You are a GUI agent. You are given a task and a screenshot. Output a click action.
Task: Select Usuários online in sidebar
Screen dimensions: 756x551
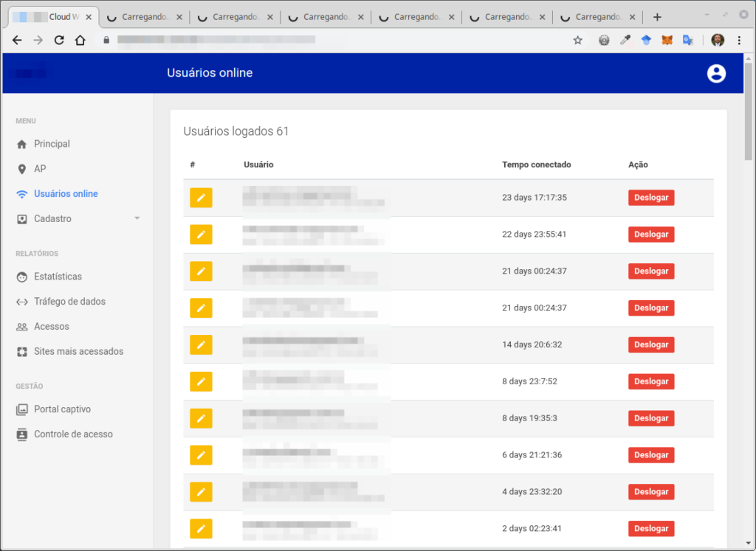tap(66, 194)
